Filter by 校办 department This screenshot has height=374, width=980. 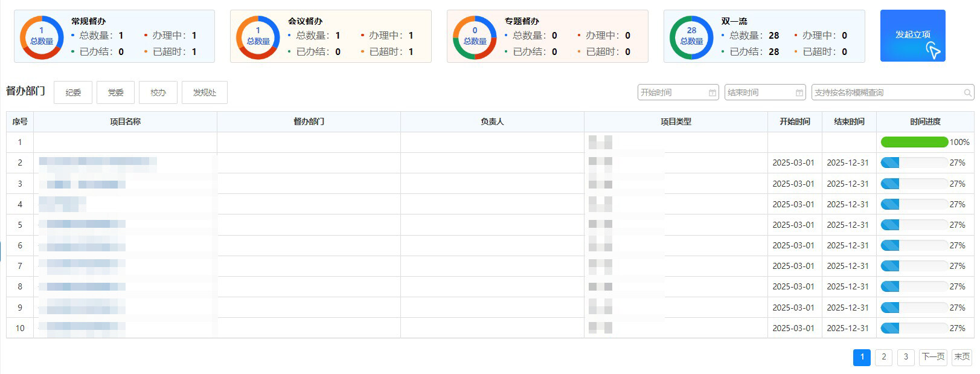[x=158, y=92]
